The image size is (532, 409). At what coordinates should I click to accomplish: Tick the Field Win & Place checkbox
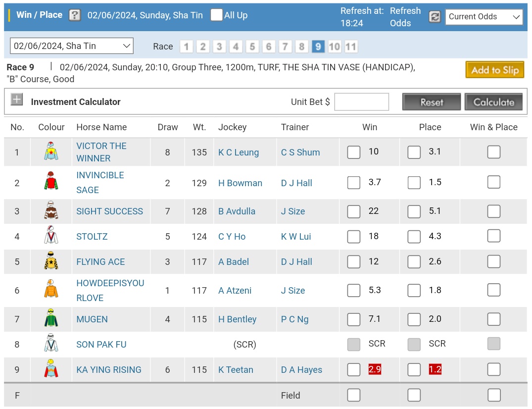click(494, 395)
